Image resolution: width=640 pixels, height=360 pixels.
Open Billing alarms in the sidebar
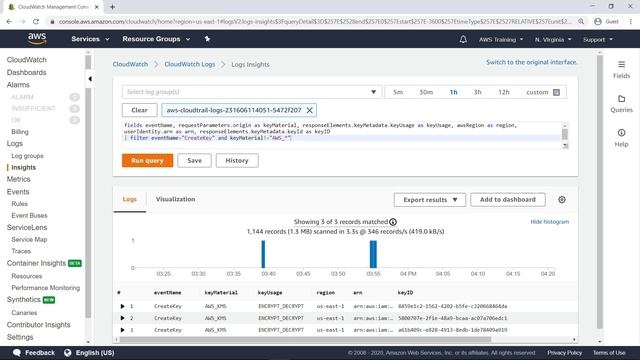click(20, 132)
